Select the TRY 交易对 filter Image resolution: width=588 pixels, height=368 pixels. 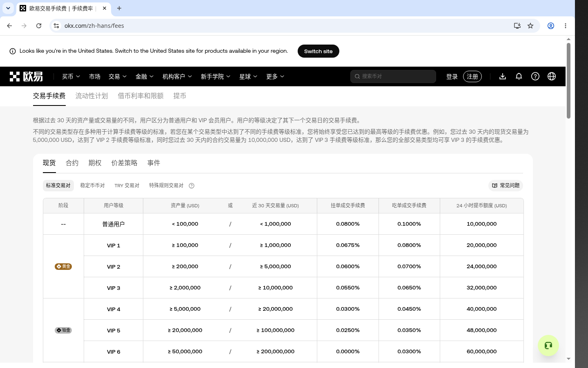tap(127, 186)
